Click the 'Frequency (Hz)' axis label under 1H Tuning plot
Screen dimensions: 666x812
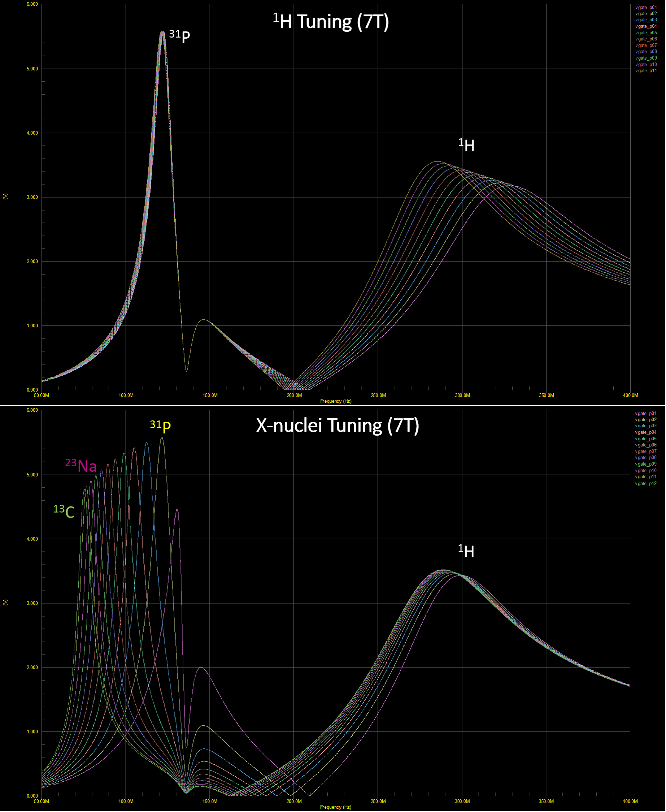click(x=336, y=401)
